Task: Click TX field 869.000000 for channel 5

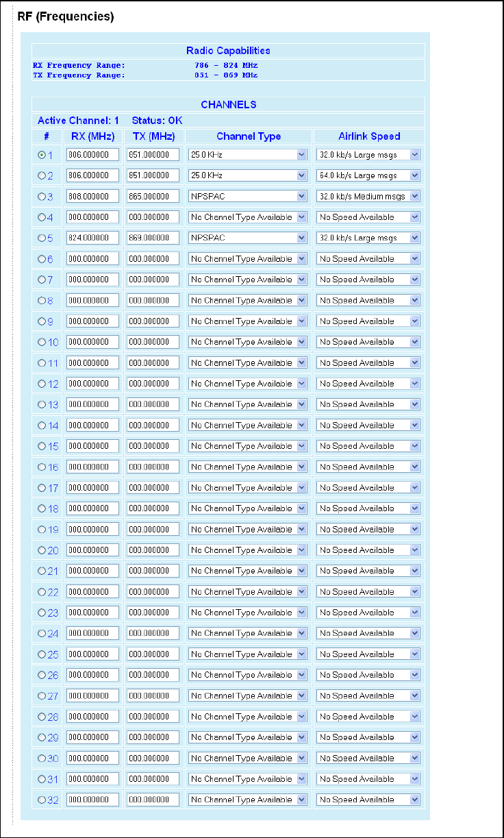Action: 153,238
